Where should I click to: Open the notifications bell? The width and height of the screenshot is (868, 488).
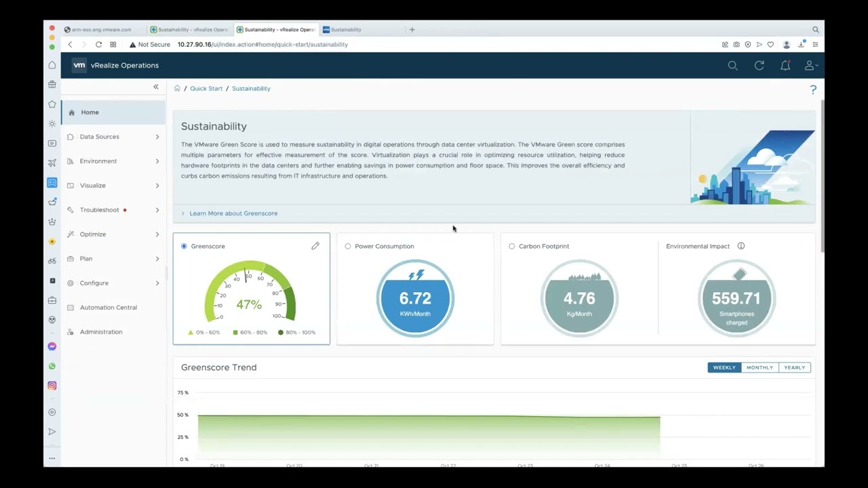tap(785, 66)
